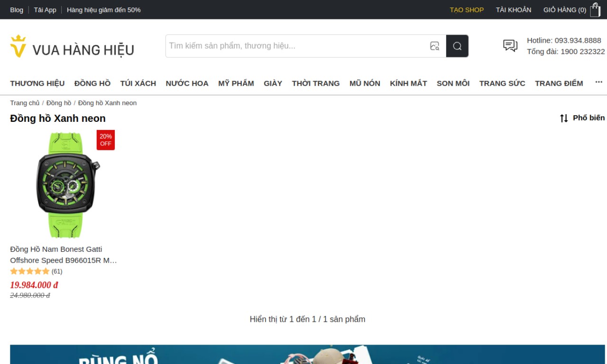Open the shopping bag cart icon

(x=595, y=9)
